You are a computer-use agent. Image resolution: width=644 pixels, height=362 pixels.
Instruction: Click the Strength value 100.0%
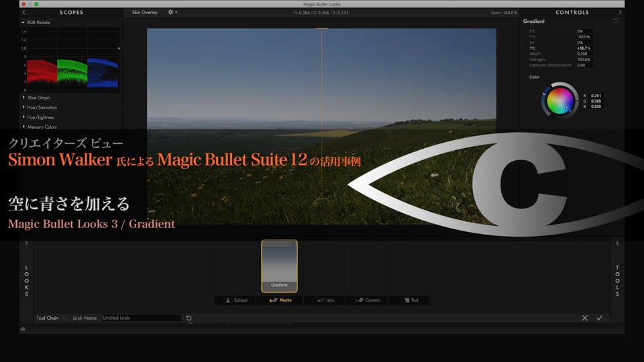[584, 60]
